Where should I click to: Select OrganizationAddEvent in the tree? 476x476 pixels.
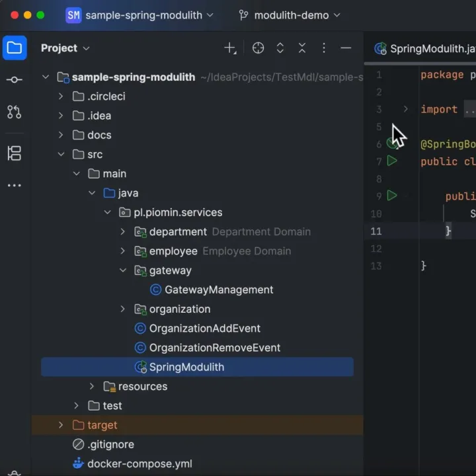pos(204,328)
